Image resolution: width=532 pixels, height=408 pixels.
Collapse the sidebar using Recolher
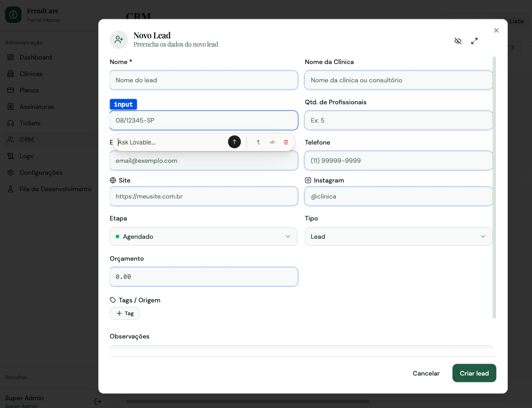(x=16, y=377)
